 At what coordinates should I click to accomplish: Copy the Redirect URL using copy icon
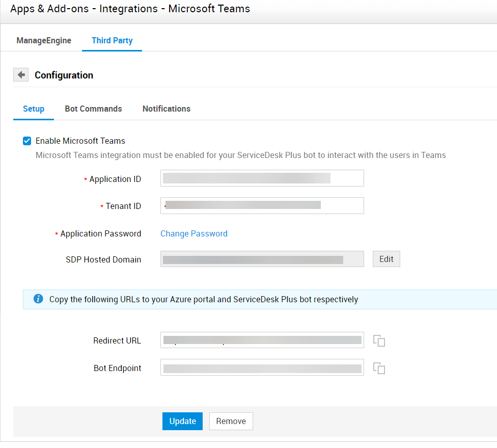pos(379,341)
